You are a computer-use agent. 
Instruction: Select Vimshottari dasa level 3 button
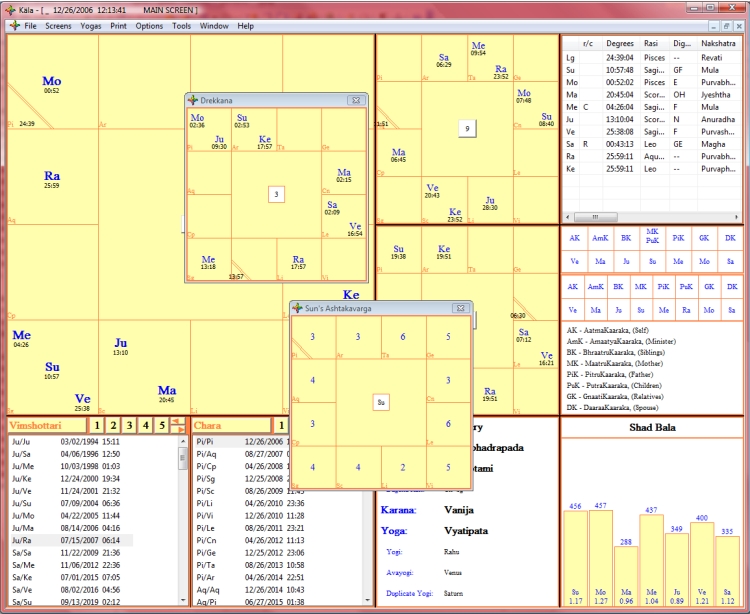(x=130, y=425)
